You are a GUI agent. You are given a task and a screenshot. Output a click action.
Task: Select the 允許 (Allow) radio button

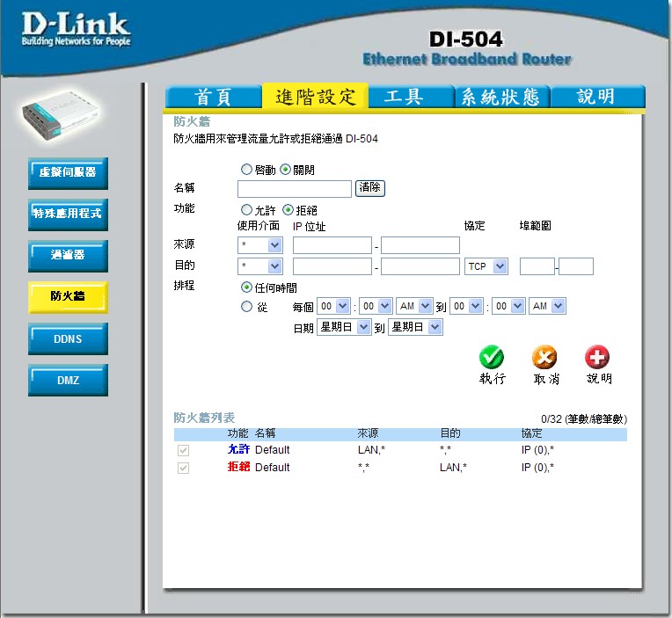[246, 210]
